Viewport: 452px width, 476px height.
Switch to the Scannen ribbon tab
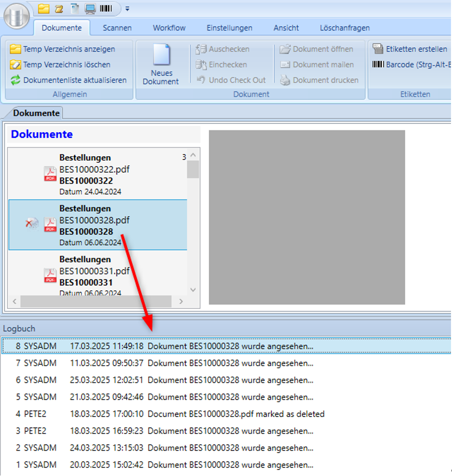(117, 28)
